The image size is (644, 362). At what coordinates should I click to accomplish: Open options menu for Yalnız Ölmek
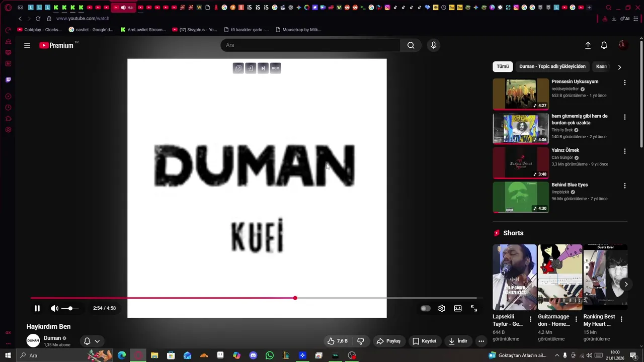(625, 151)
